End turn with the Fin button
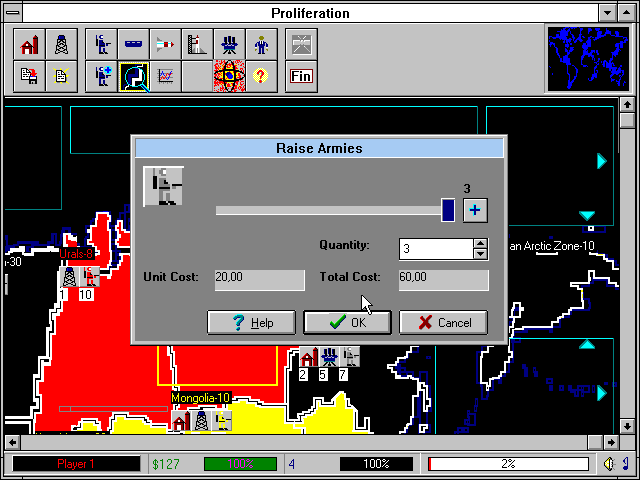 coord(301,76)
